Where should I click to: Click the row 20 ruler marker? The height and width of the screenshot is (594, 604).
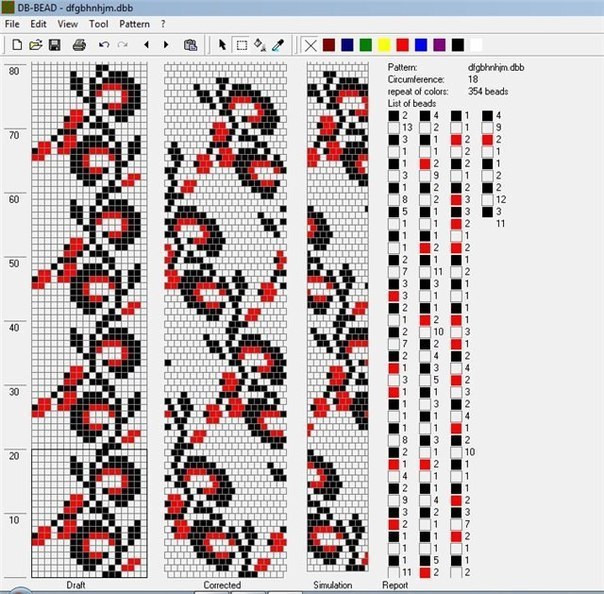[x=14, y=456]
